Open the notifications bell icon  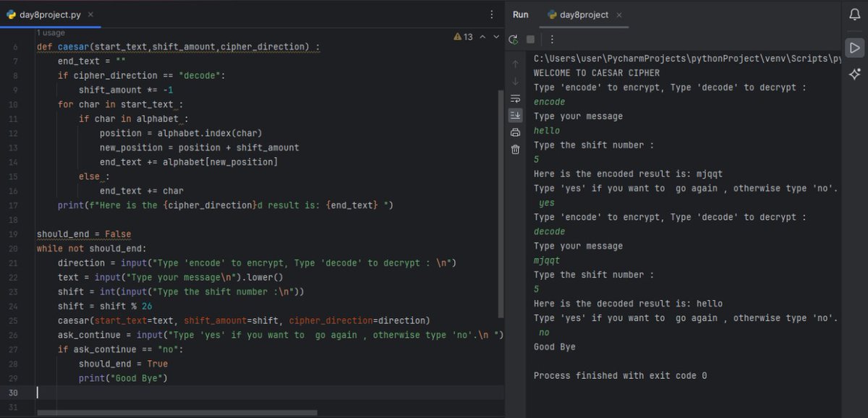854,14
